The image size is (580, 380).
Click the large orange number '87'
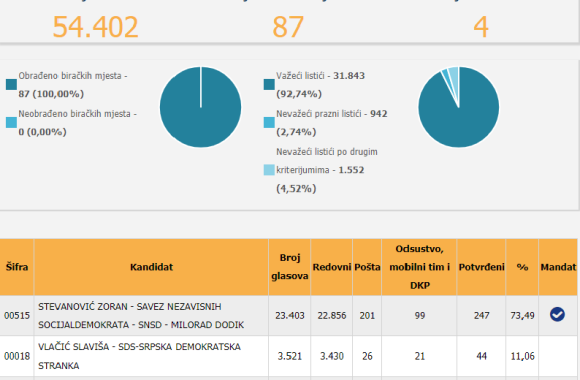[288, 27]
